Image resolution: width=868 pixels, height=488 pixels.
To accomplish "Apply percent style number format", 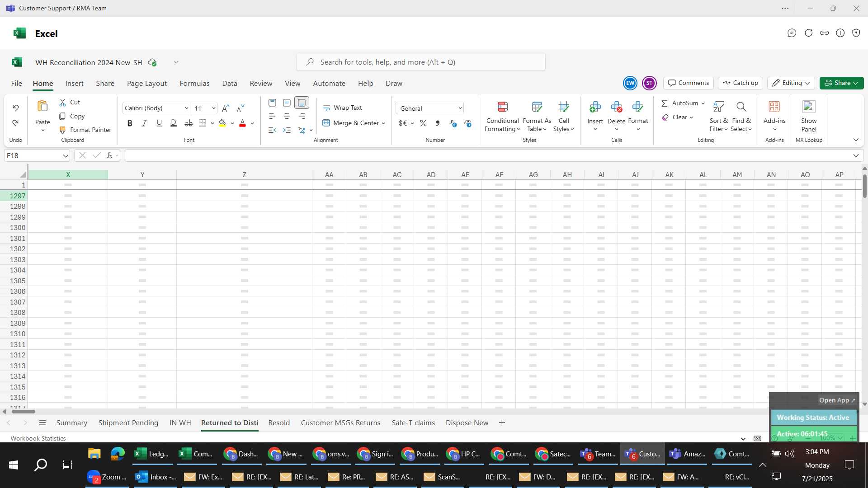I will click(423, 123).
